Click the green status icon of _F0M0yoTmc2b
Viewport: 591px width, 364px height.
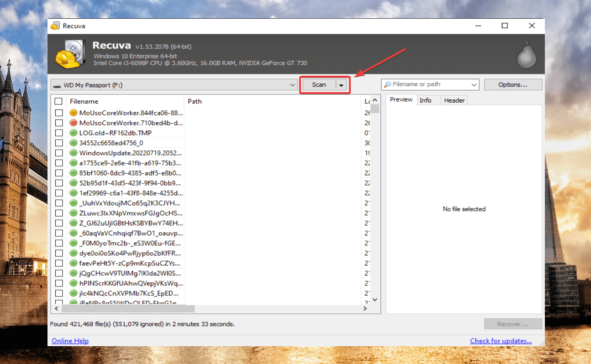click(73, 243)
